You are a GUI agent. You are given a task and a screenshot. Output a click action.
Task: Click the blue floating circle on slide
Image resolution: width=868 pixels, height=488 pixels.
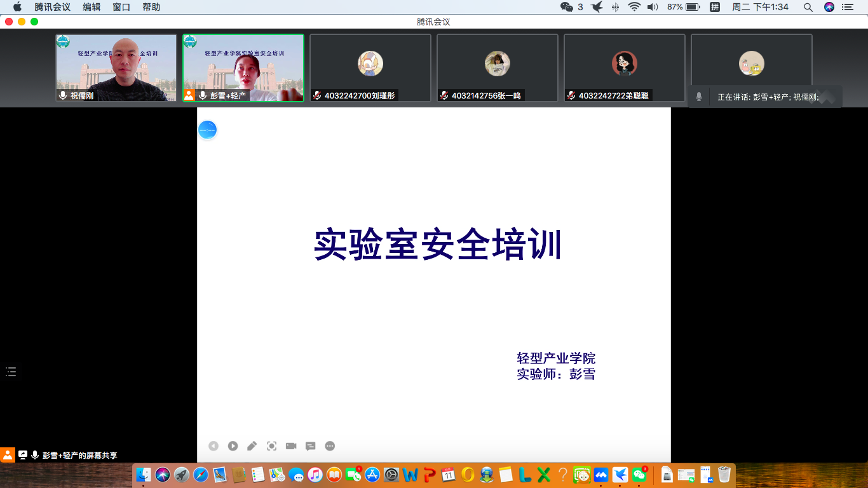(x=208, y=130)
